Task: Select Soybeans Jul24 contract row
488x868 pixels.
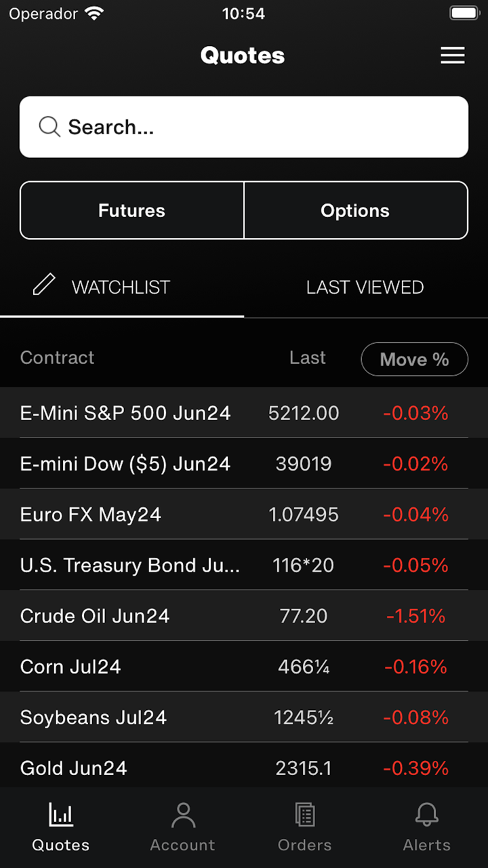Action: 94,717
